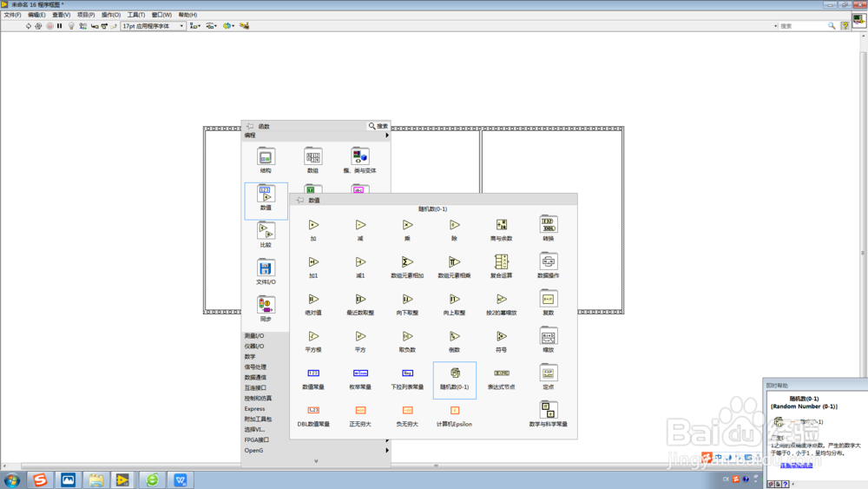Viewport: 868px width, 489px height.
Task: Select the 表达式节点 expression node
Action: click(502, 373)
